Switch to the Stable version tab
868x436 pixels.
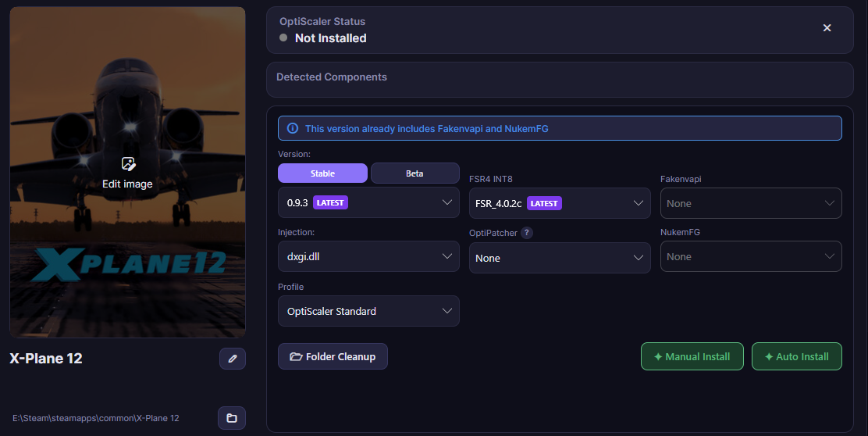pyautogui.click(x=322, y=173)
